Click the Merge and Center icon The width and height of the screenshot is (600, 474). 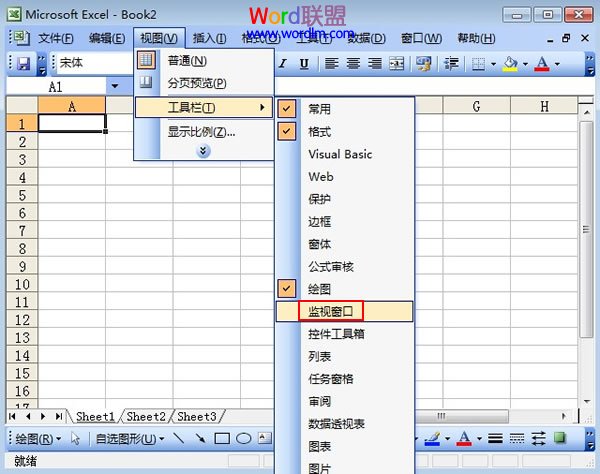click(x=396, y=64)
